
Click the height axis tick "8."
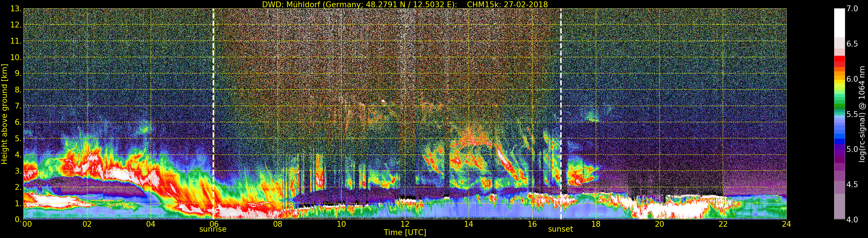click(18, 90)
